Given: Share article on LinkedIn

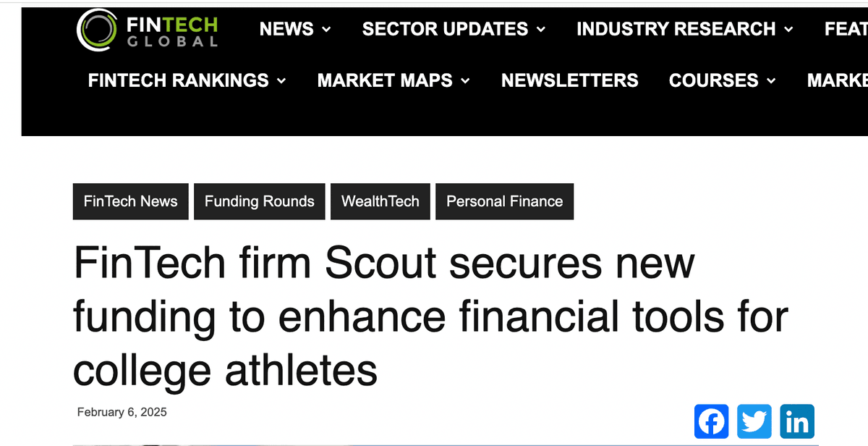Looking at the screenshot, I should (x=797, y=421).
